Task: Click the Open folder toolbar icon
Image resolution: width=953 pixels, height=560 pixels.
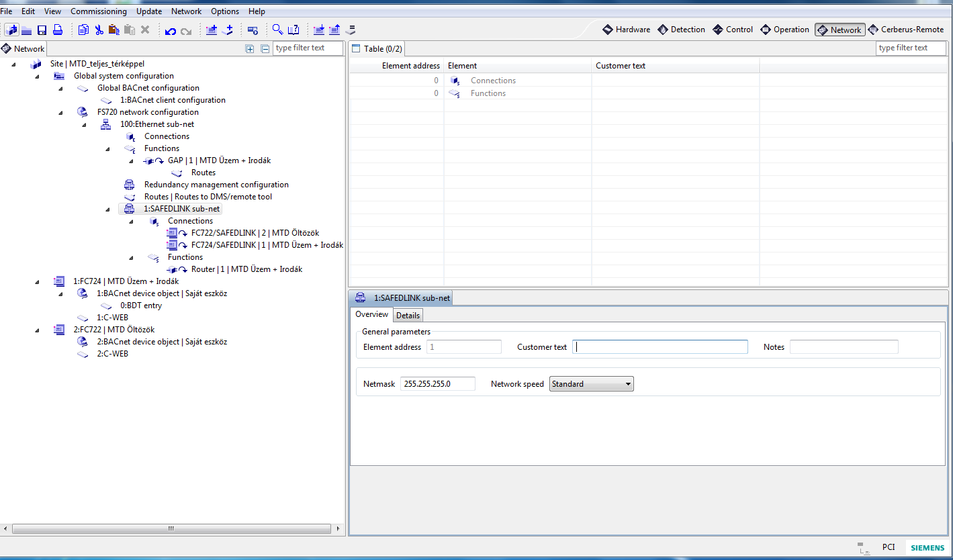Action: click(x=27, y=30)
